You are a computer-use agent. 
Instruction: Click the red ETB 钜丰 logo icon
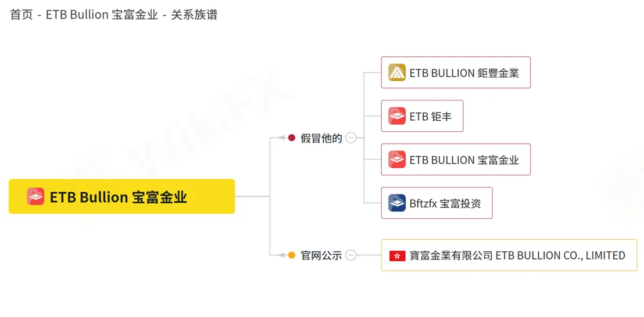point(397,116)
